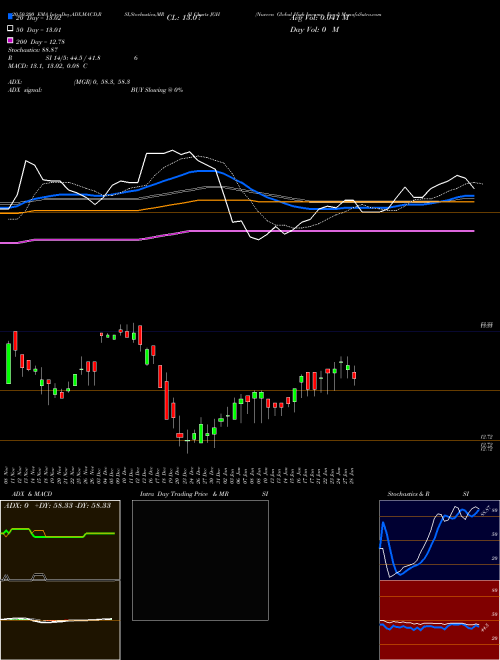Viewport: 500px width, 660px height.
Task: Open the red RSI chart panel
Action: click(439, 620)
